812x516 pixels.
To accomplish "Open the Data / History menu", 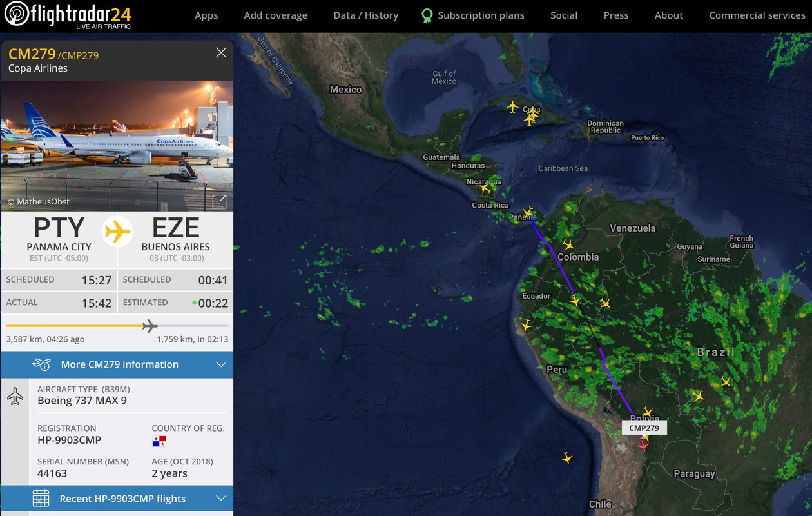I will pos(366,15).
